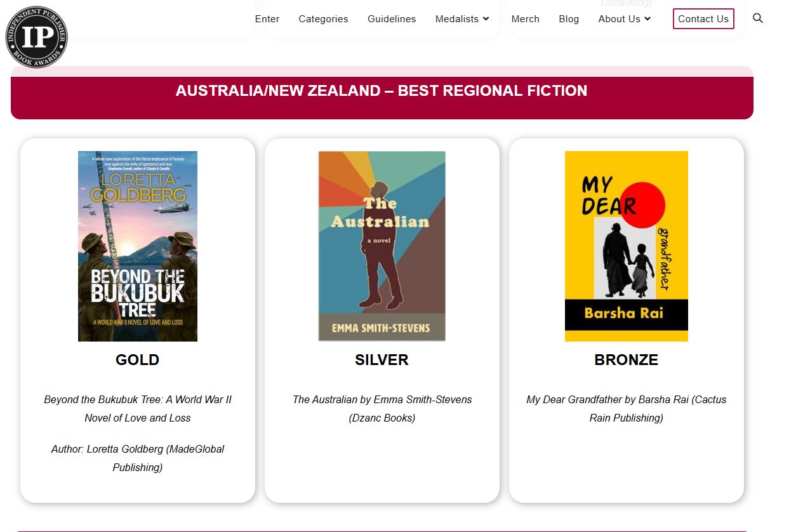The width and height of the screenshot is (810, 532).
Task: Open the Blog link in navigation
Action: click(x=569, y=19)
